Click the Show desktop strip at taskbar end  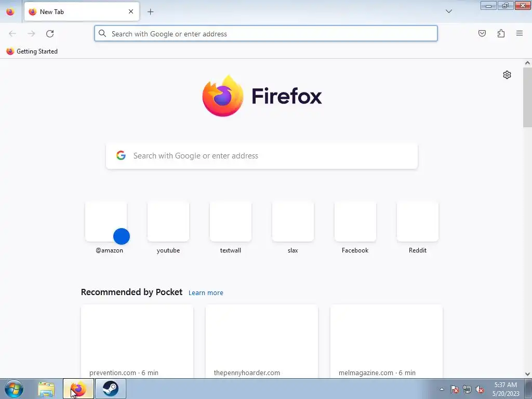[x=528, y=389]
